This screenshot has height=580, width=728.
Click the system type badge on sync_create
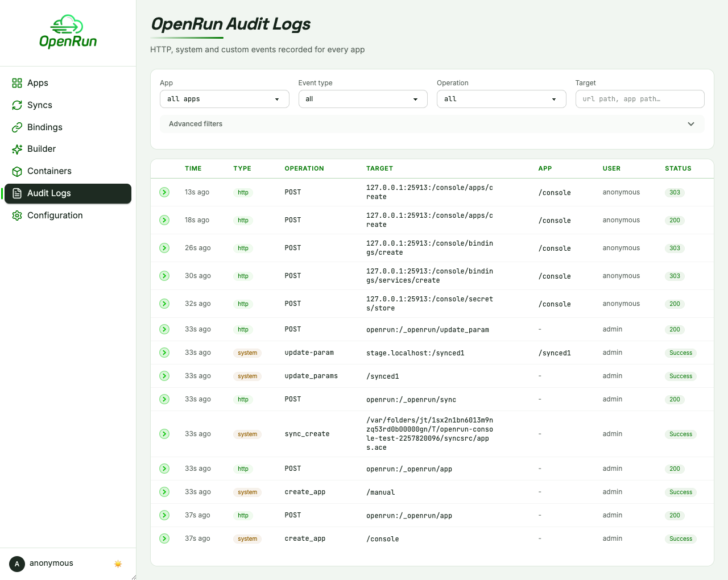click(247, 434)
